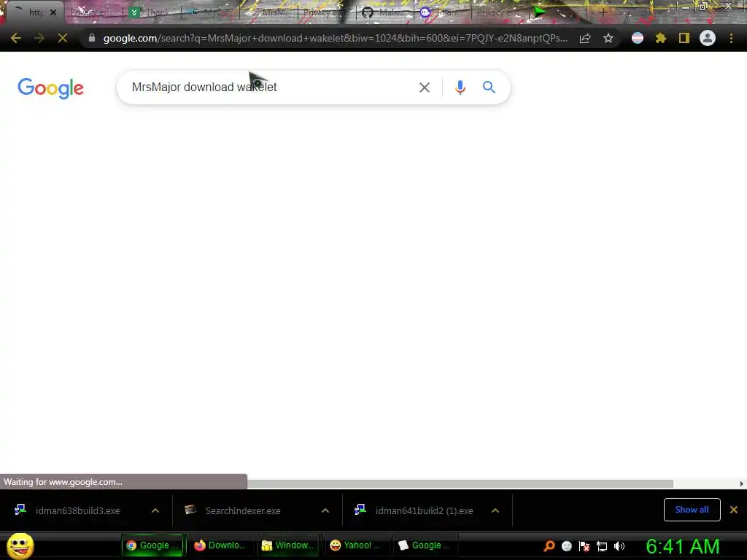Image resolution: width=747 pixels, height=560 pixels.
Task: Start voice search with microphone
Action: pyautogui.click(x=460, y=87)
